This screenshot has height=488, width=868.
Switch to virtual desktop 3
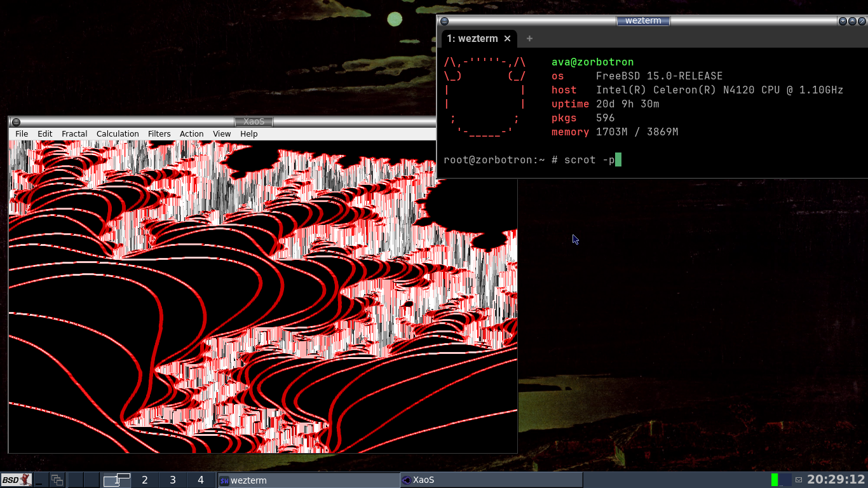(x=173, y=480)
